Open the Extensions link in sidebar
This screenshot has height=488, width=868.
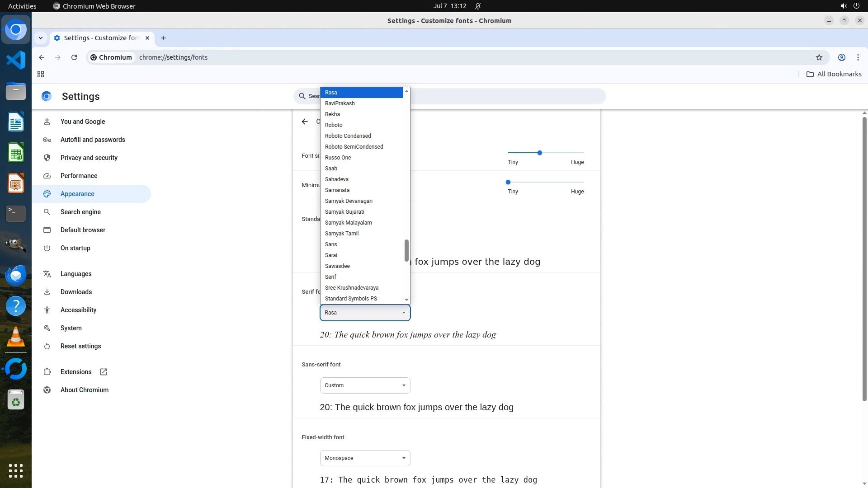(x=76, y=372)
